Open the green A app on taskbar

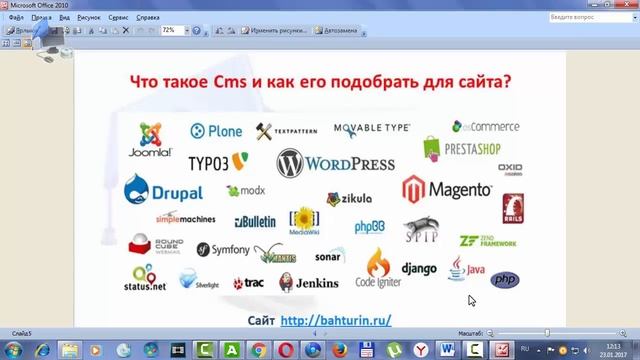[x=231, y=350]
